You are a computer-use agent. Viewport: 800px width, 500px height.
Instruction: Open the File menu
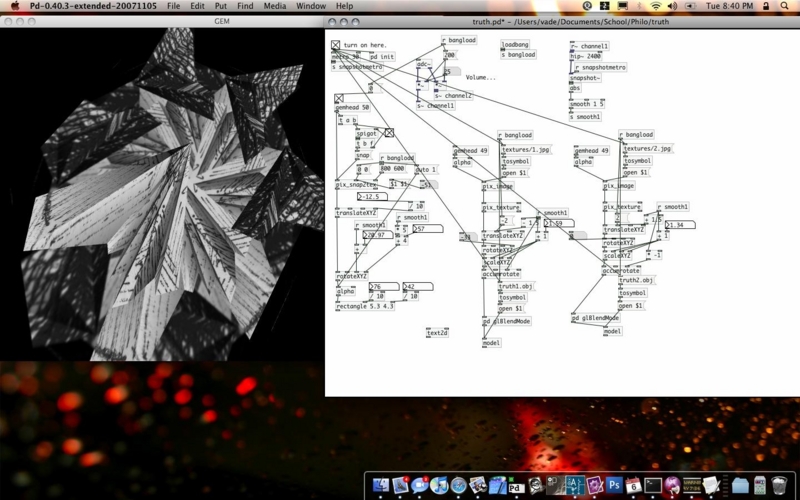(x=173, y=6)
